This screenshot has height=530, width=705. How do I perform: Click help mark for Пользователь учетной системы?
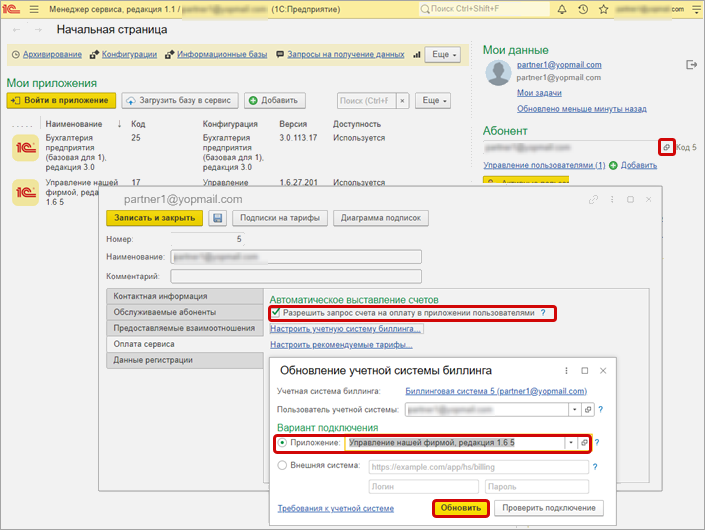pyautogui.click(x=600, y=410)
